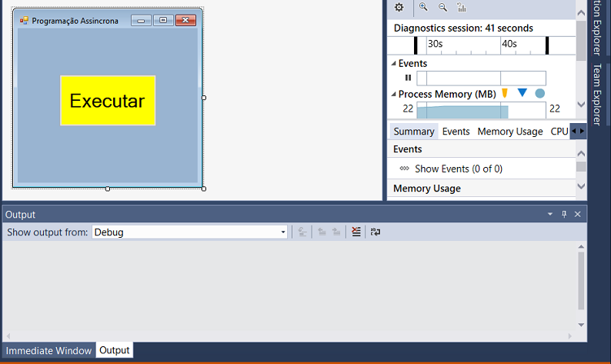
Task: Zoom out on the diagnostics timeline
Action: (442, 7)
